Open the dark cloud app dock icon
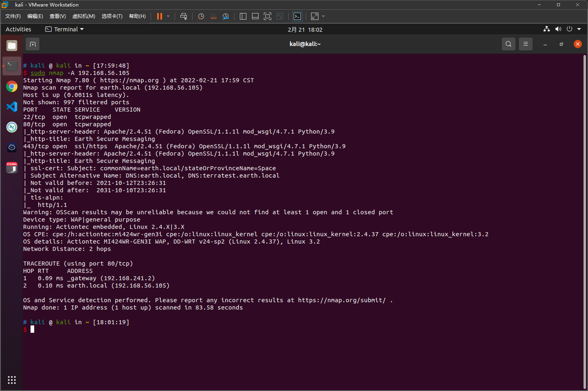This screenshot has height=391, width=588. [x=12, y=147]
